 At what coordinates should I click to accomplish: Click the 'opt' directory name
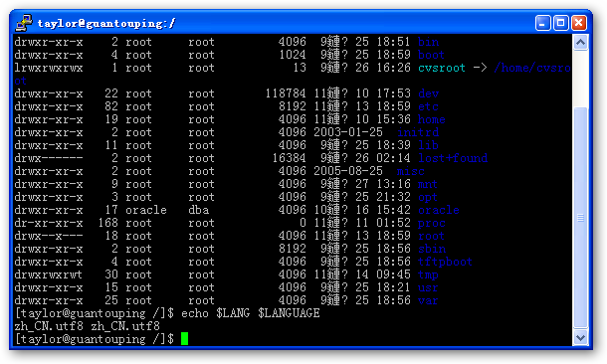coord(427,197)
